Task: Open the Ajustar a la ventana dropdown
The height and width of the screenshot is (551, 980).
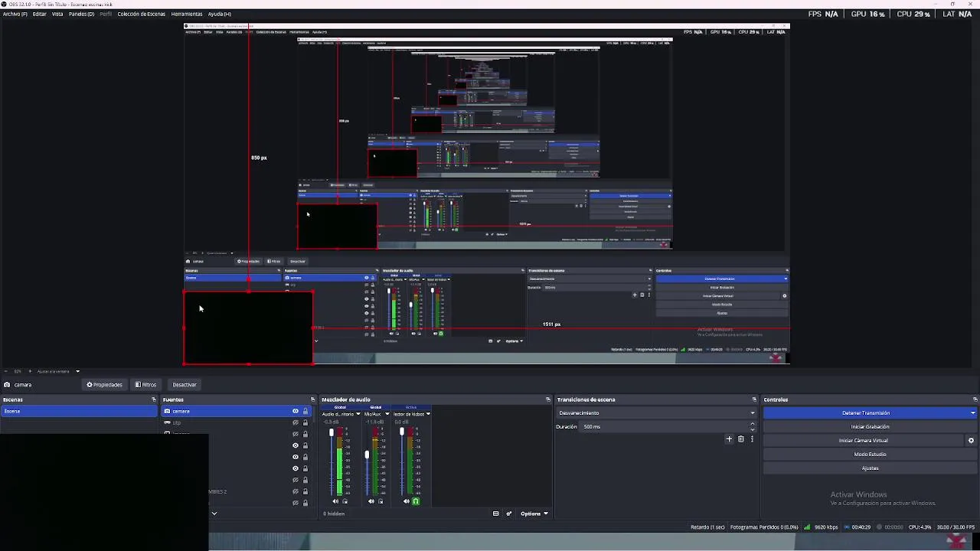Action: point(58,371)
